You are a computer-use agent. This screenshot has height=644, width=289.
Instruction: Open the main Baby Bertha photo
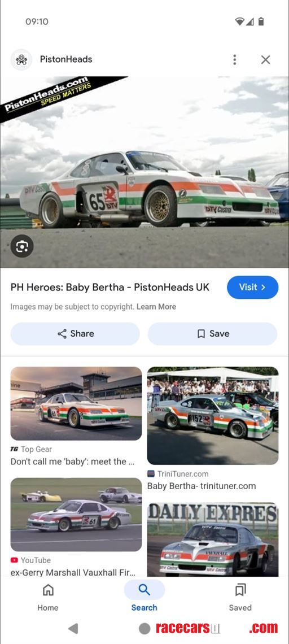[x=144, y=172]
